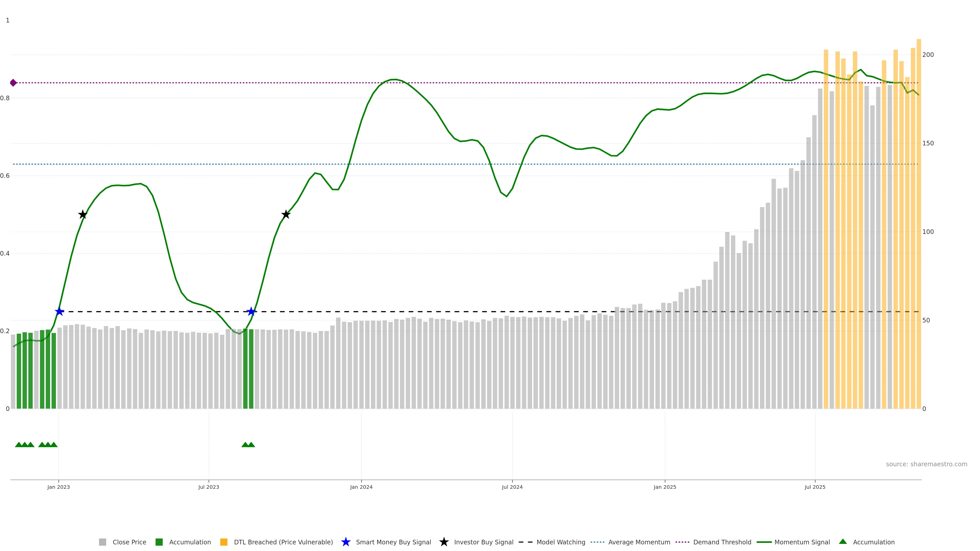Click the purple diamond Demand Threshold marker
This screenshot has width=980, height=551.
(13, 83)
